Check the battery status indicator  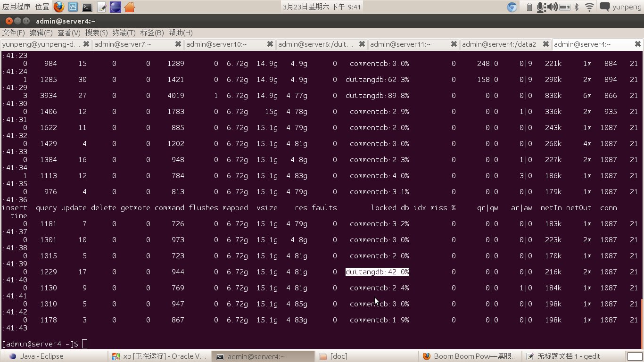[529, 7]
